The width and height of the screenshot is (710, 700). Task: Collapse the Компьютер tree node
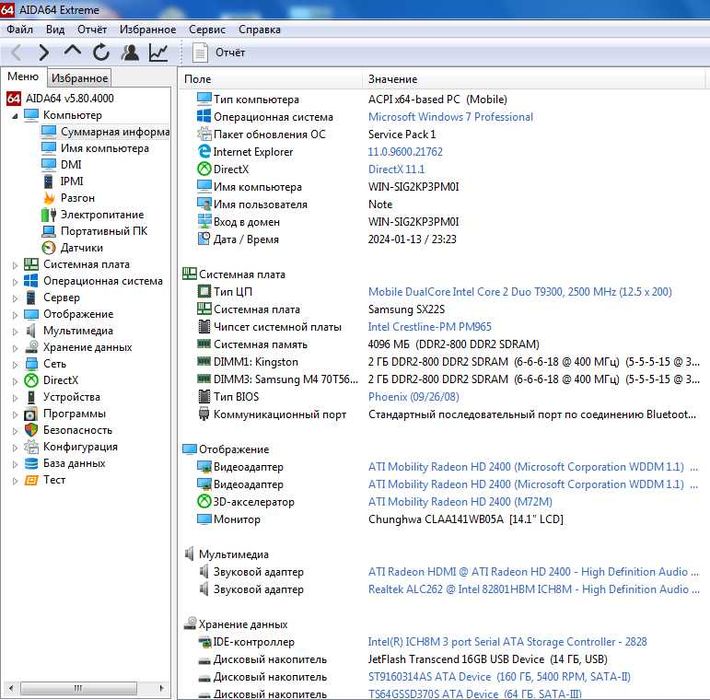15,116
